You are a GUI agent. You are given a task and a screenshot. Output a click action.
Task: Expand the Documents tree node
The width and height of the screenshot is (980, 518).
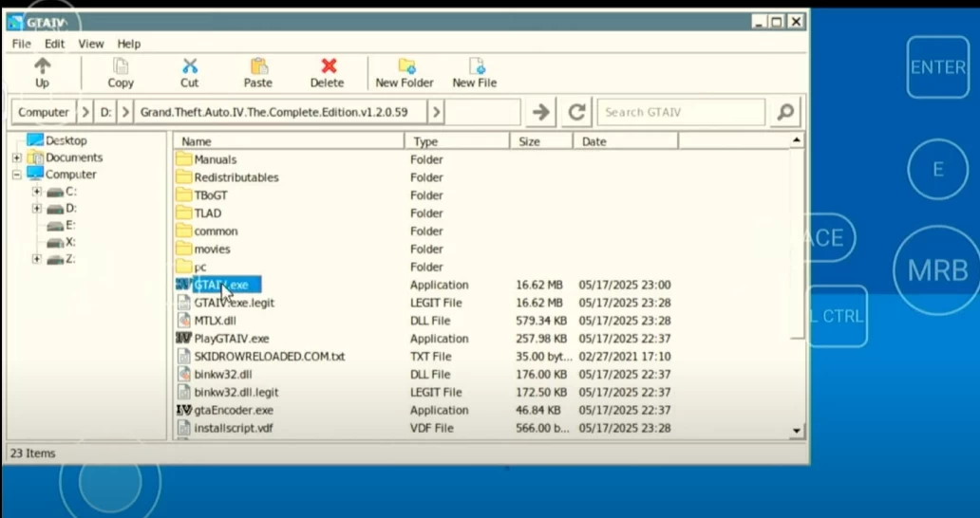pos(17,157)
